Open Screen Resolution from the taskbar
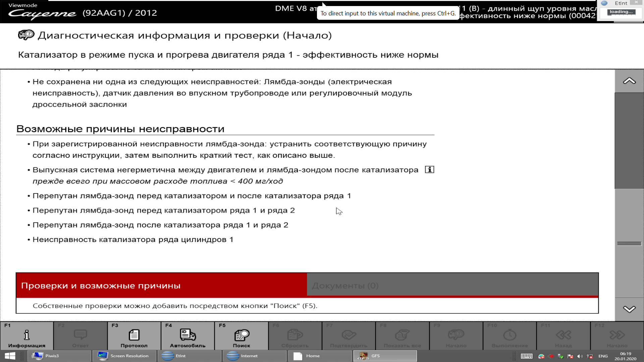The height and width of the screenshot is (362, 644). click(x=124, y=356)
